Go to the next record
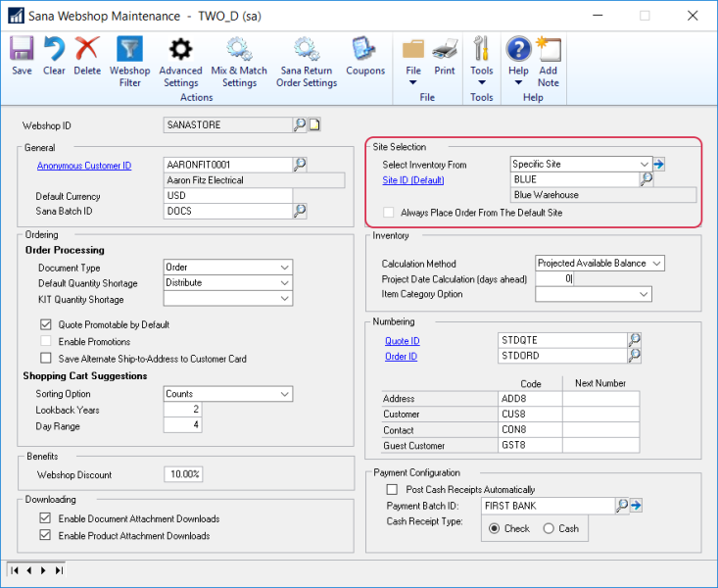The image size is (718, 588). tap(43, 570)
